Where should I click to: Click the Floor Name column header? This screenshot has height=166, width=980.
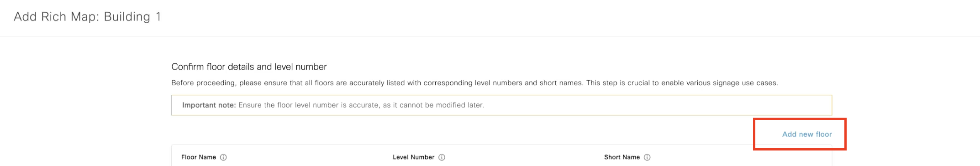[x=199, y=157]
